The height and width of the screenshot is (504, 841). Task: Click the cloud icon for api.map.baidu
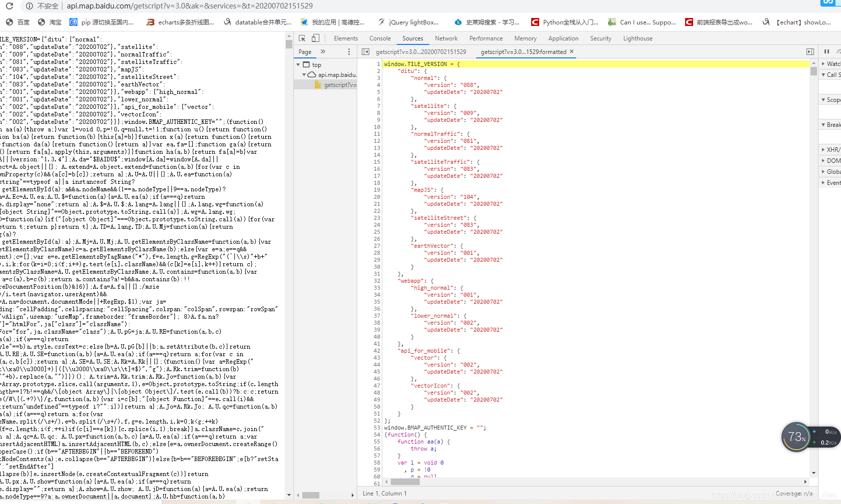[x=312, y=74]
